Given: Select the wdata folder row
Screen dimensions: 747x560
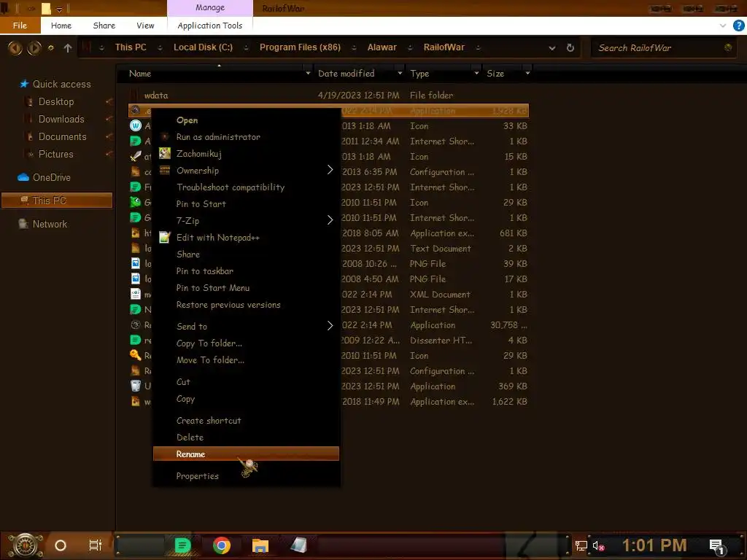Looking at the screenshot, I should click(x=328, y=96).
